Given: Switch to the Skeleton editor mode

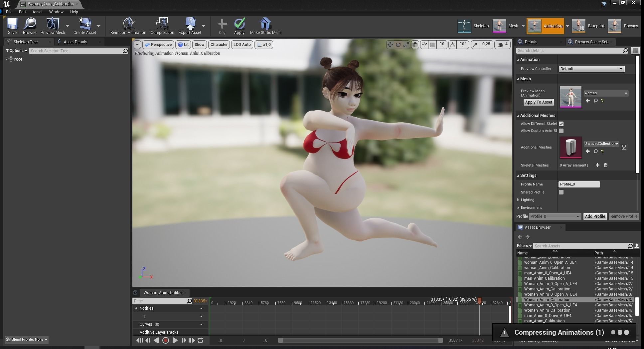Looking at the screenshot, I should point(474,26).
